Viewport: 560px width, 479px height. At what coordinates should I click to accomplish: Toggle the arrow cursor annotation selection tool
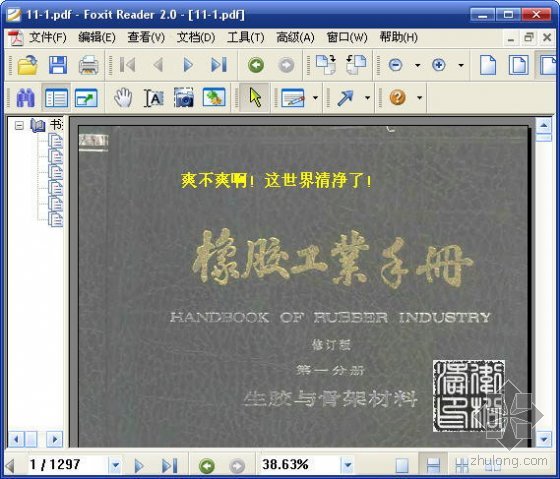255,98
